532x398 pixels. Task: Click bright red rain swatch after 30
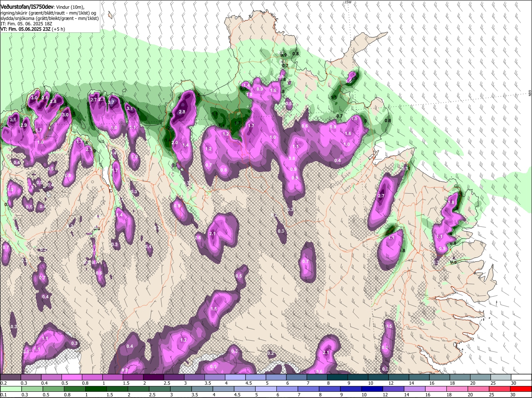point(521,389)
